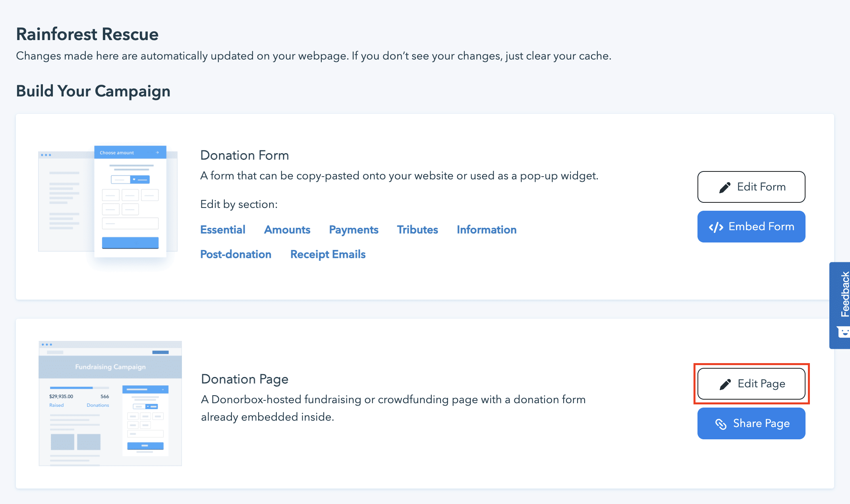Click the pencil icon on Edit Page
Screen dimensions: 850x504
pyautogui.click(x=725, y=384)
